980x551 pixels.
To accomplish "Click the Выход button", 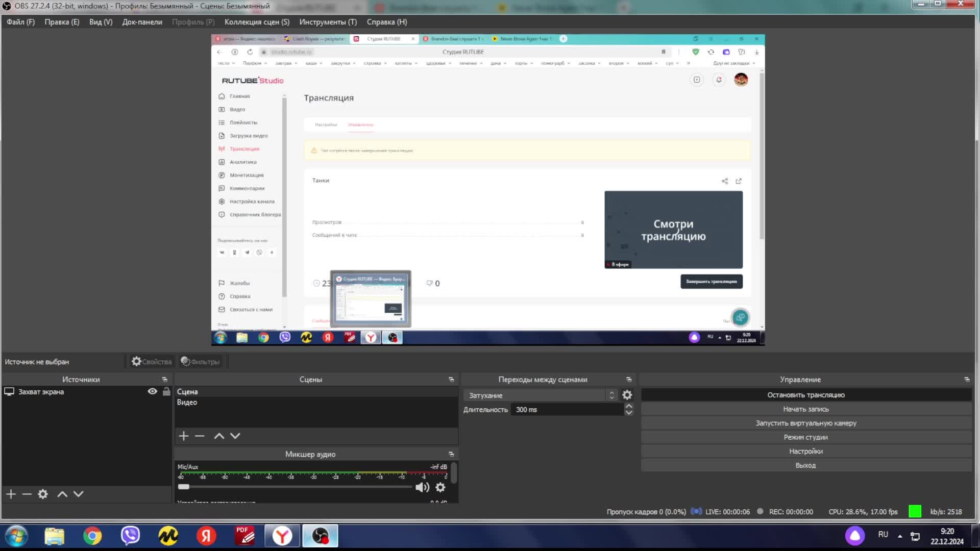I will point(806,465).
